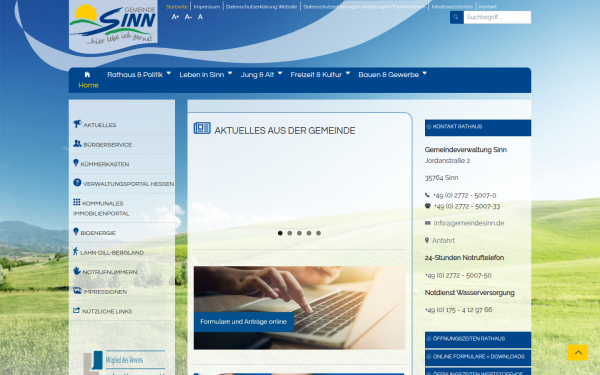600x375 pixels.
Task: Expand Bauen & Gewerbe dropdown arrow
Action: coord(425,73)
